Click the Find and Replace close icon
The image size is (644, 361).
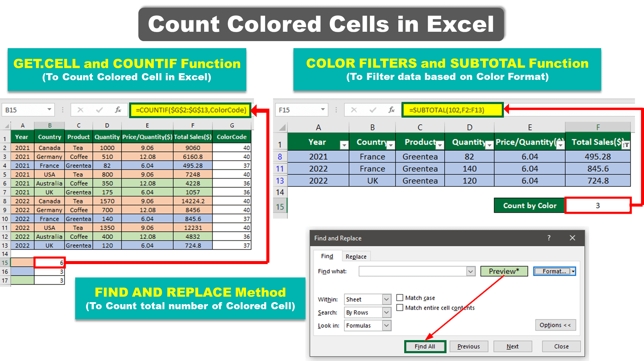click(x=571, y=238)
